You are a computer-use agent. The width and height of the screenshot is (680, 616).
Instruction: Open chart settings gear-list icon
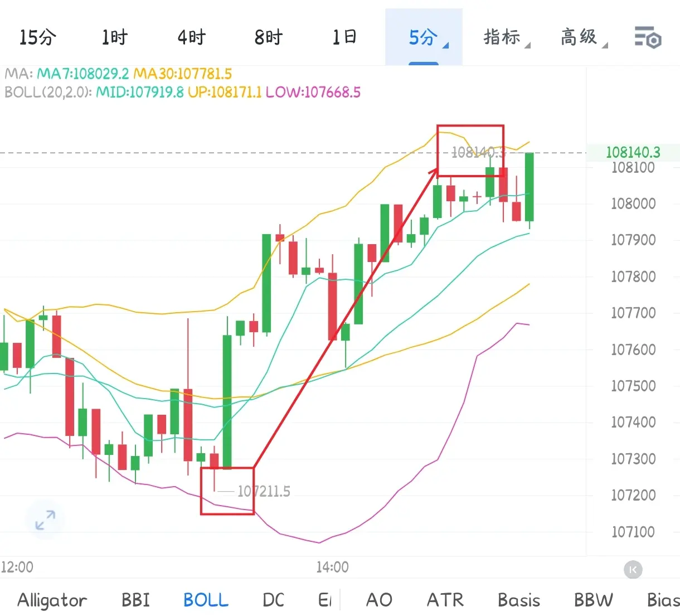pos(648,38)
